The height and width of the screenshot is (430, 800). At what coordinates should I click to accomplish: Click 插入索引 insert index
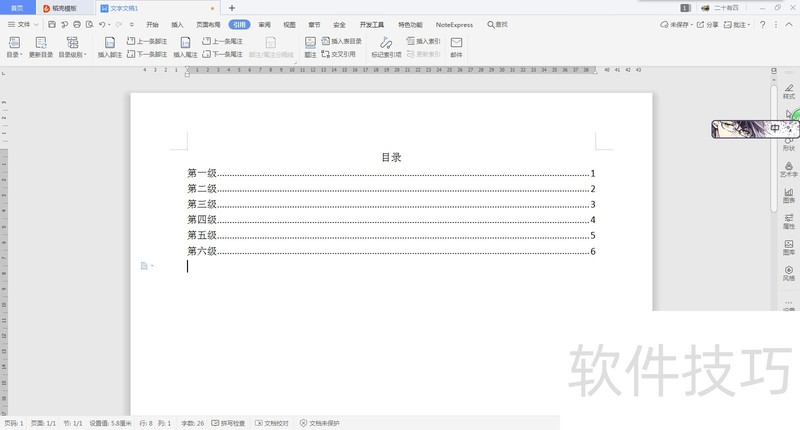click(423, 41)
